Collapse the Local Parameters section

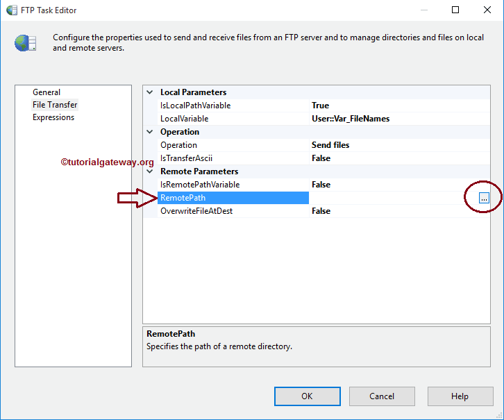(x=150, y=92)
